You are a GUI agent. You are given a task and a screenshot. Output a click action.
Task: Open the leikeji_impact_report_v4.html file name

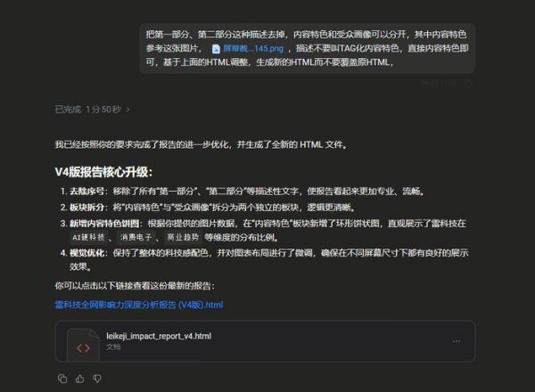159,336
